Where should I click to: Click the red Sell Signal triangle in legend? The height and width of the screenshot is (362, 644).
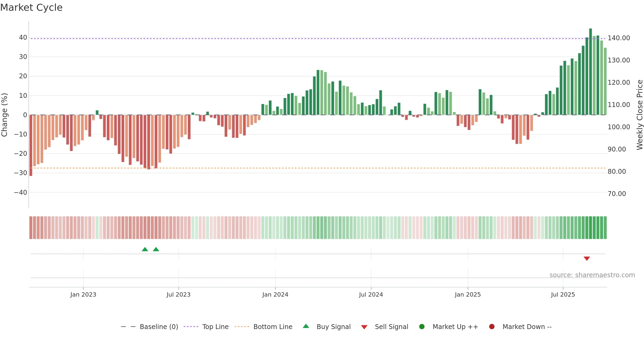[x=364, y=327]
